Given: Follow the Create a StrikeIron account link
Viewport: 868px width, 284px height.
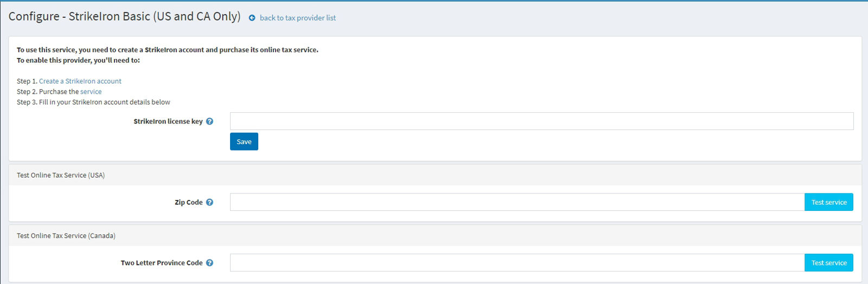Looking at the screenshot, I should pyautogui.click(x=80, y=81).
